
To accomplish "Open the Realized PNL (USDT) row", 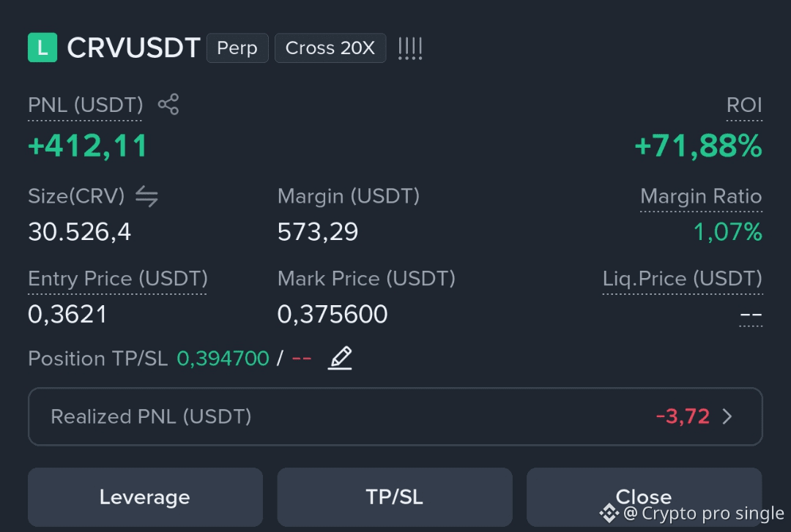I will (395, 416).
